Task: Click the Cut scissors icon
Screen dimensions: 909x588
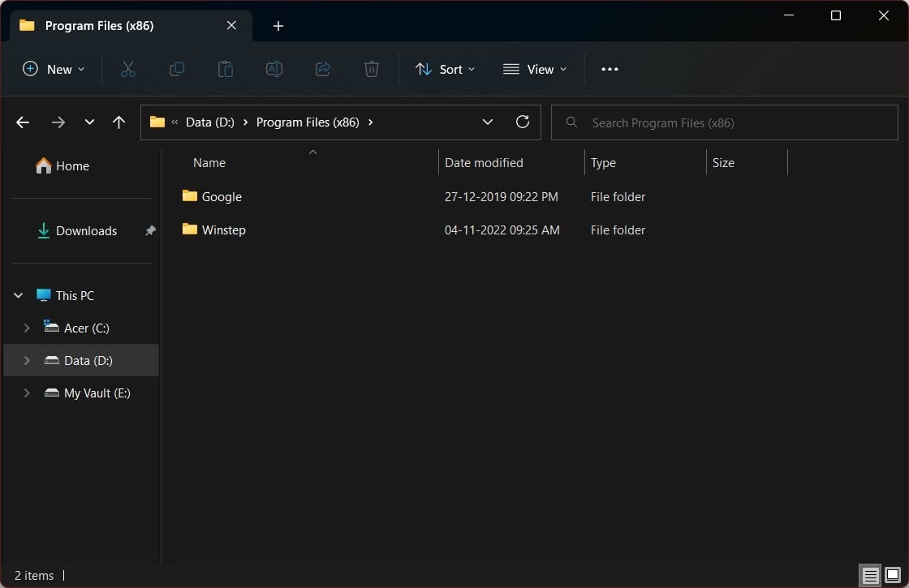Action: 127,70
